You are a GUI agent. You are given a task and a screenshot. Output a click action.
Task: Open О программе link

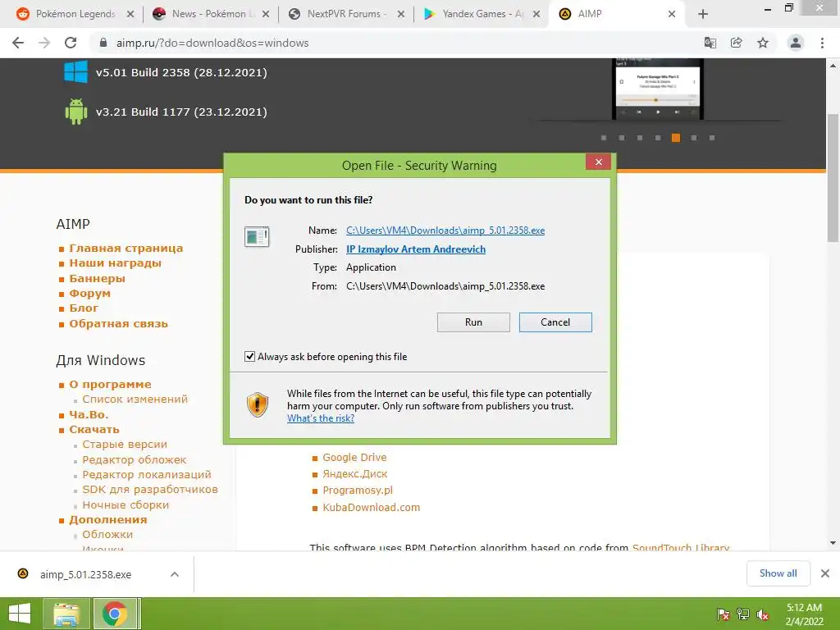[x=110, y=384]
